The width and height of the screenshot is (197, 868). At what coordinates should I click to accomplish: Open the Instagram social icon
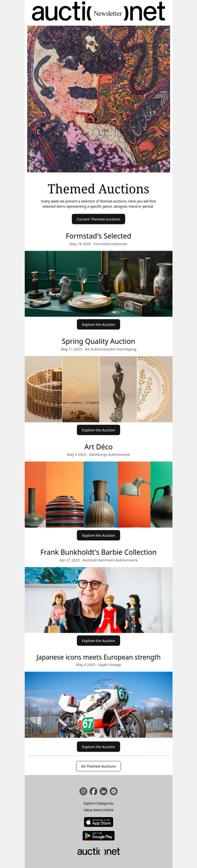83,791
